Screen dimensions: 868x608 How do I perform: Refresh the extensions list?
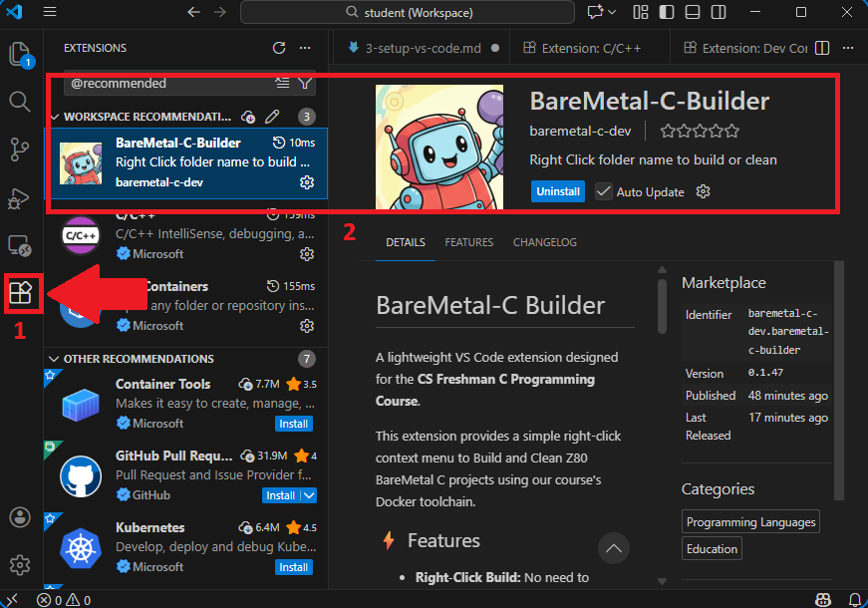[x=278, y=47]
